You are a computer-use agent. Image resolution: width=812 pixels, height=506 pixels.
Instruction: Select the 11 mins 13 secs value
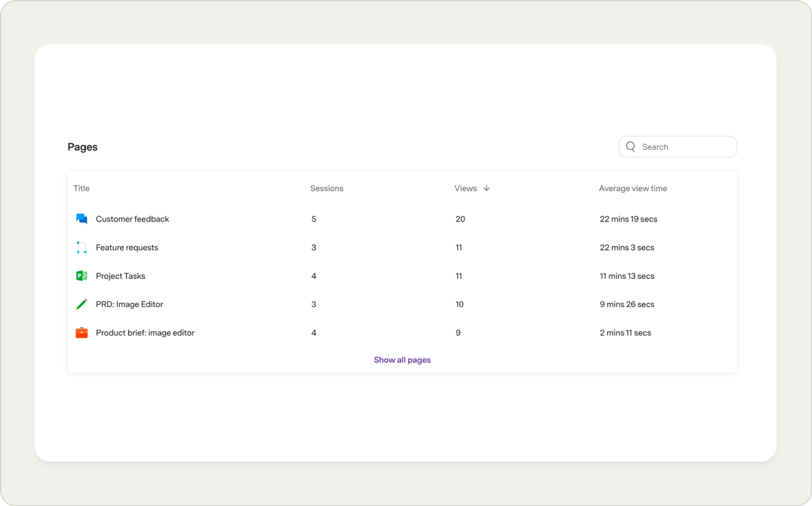(627, 276)
